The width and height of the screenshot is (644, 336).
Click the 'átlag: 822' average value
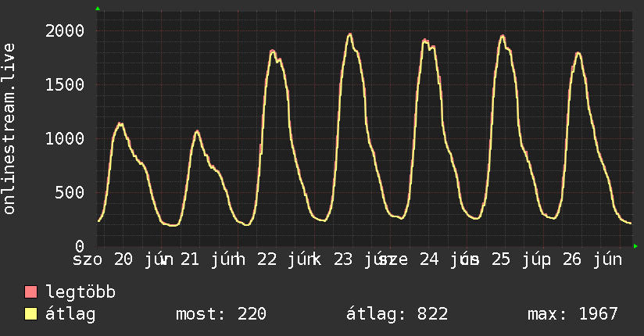(x=397, y=314)
